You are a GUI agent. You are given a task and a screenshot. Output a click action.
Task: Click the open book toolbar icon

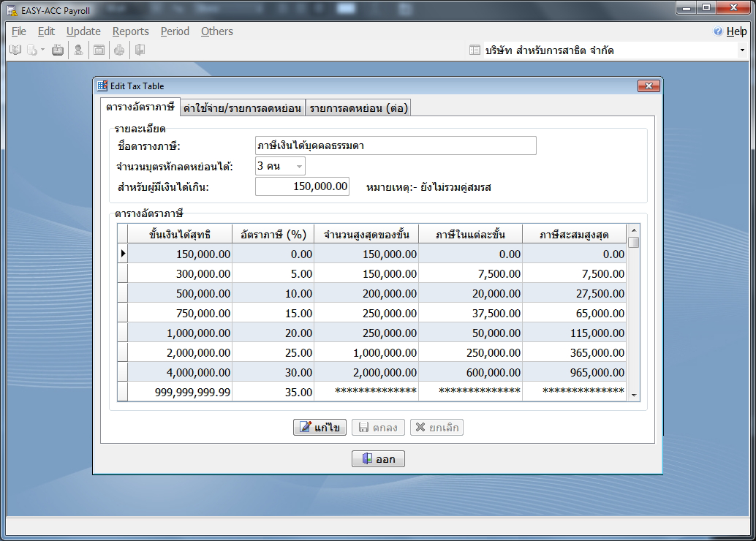[x=15, y=50]
